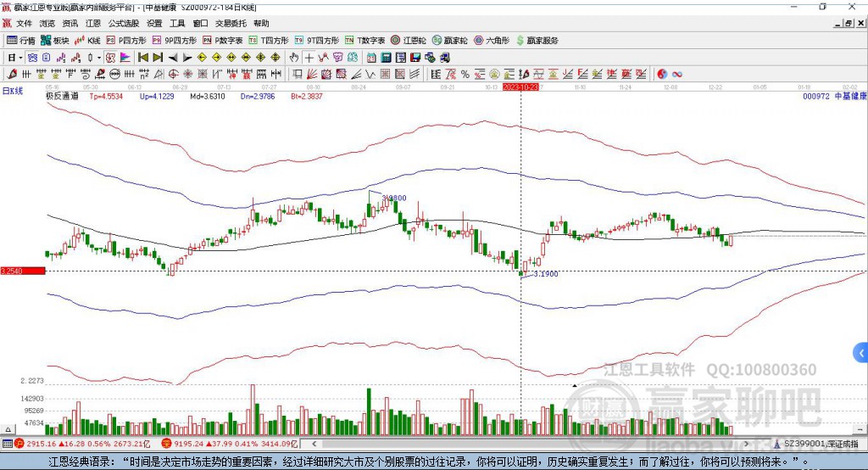Step chart right with black arrow
868x470 pixels.
(x=187, y=58)
